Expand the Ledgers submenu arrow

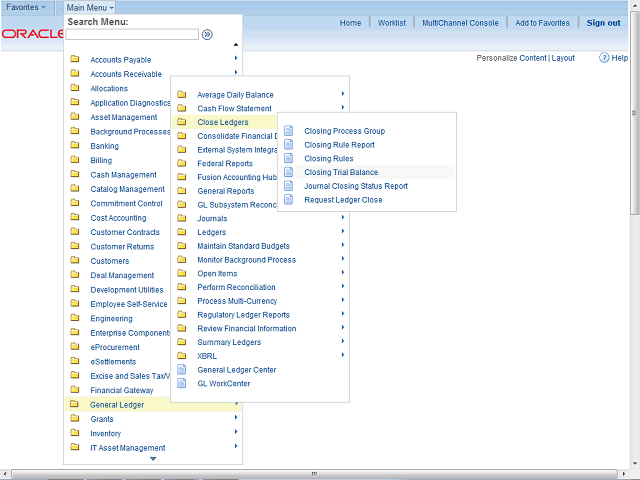click(x=342, y=232)
